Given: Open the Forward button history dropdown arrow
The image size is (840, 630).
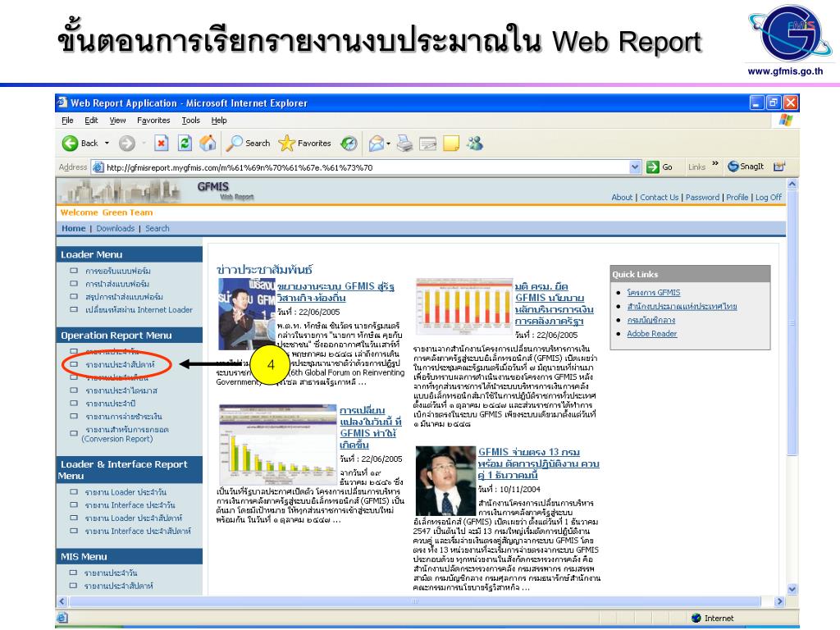Looking at the screenshot, I should pos(144,143).
